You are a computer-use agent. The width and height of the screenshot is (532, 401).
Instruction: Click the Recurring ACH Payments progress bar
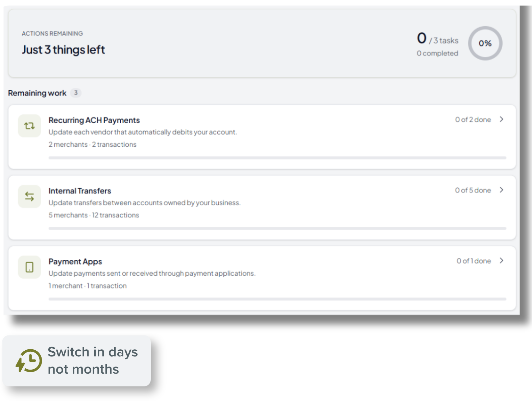point(277,158)
